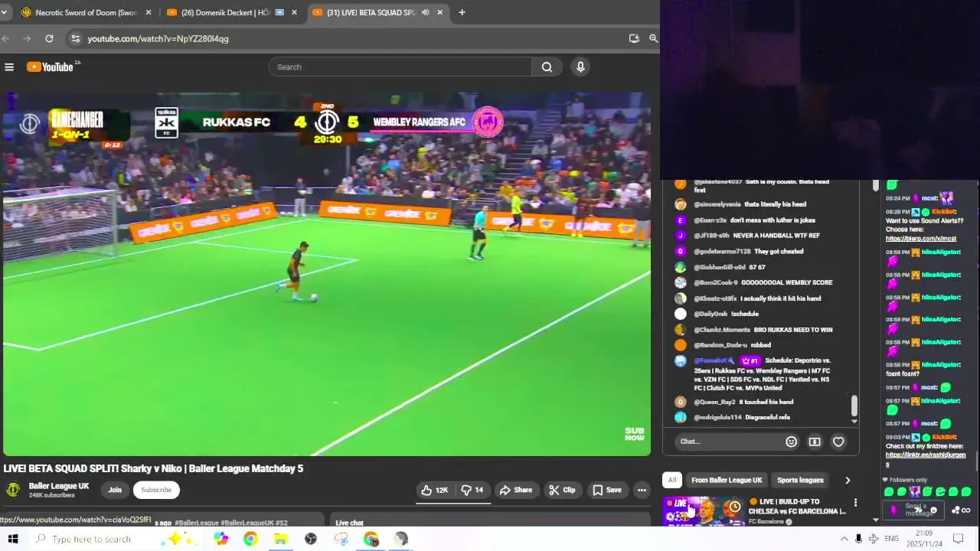Open the Windows Start menu
Screen dimensions: 980x551
point(13,539)
